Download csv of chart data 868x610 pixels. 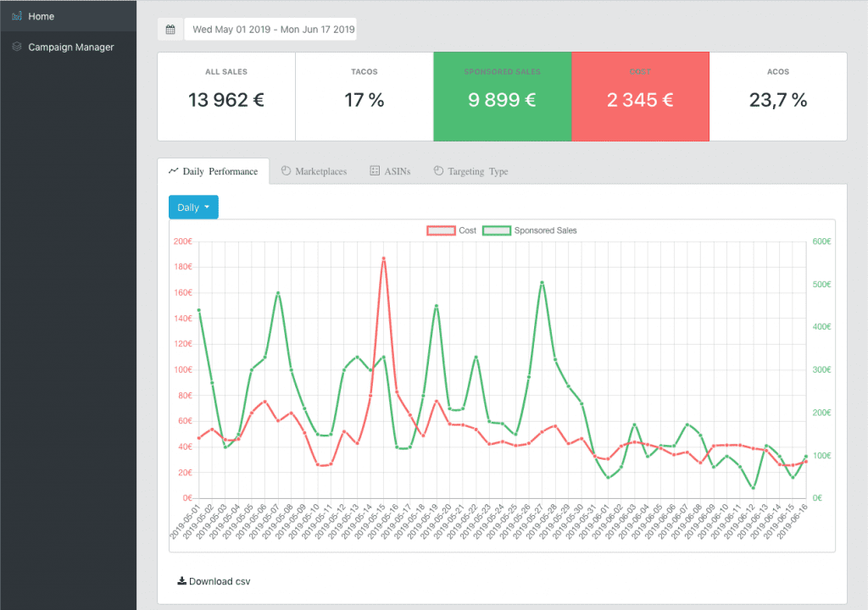coord(219,581)
